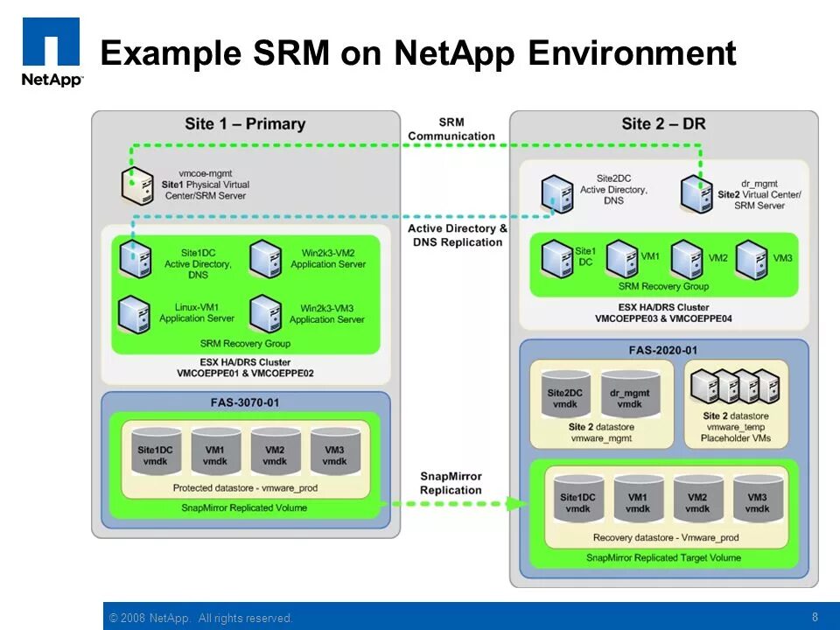The height and width of the screenshot is (630, 840).
Task: Click Site 2 datastore vmware_temp Placeholder VMs label
Action: pos(736,427)
